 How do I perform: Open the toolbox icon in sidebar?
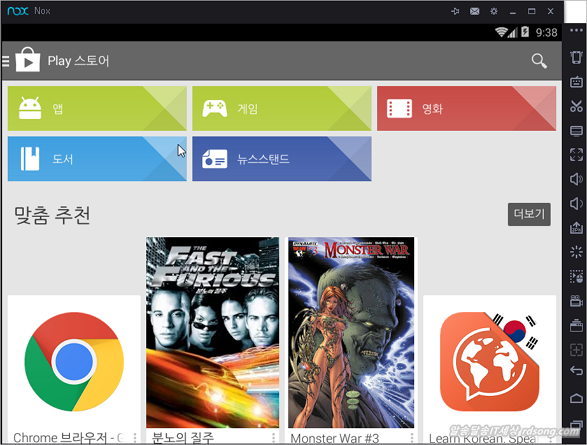point(577,325)
